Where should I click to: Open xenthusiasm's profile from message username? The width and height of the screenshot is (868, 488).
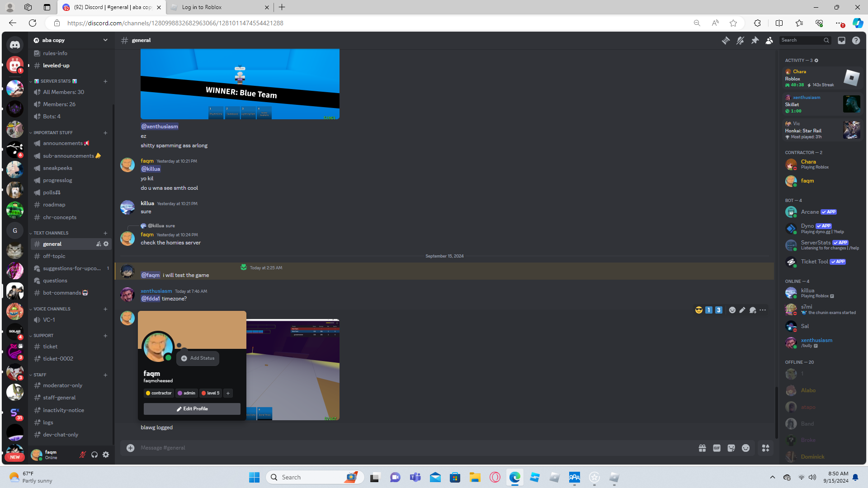click(x=156, y=291)
